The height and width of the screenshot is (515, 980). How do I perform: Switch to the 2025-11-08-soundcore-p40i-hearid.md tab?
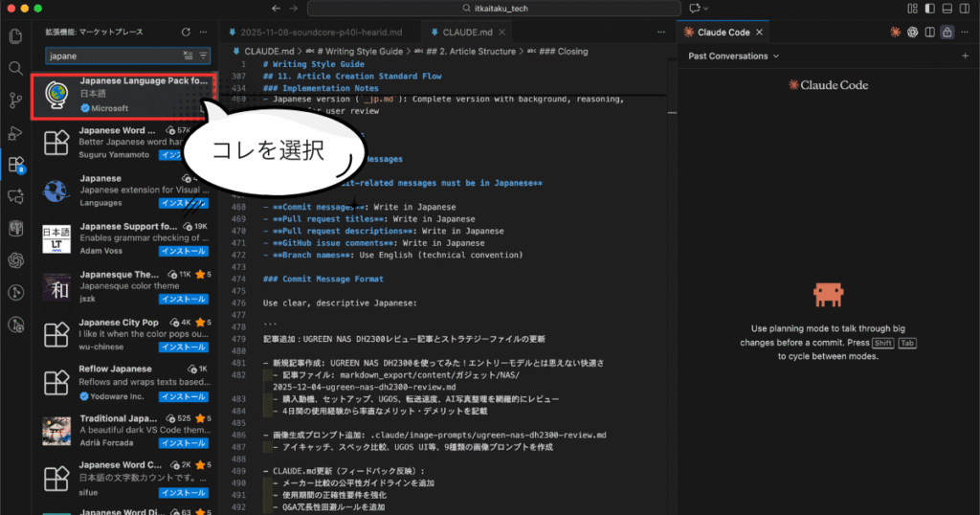point(321,32)
